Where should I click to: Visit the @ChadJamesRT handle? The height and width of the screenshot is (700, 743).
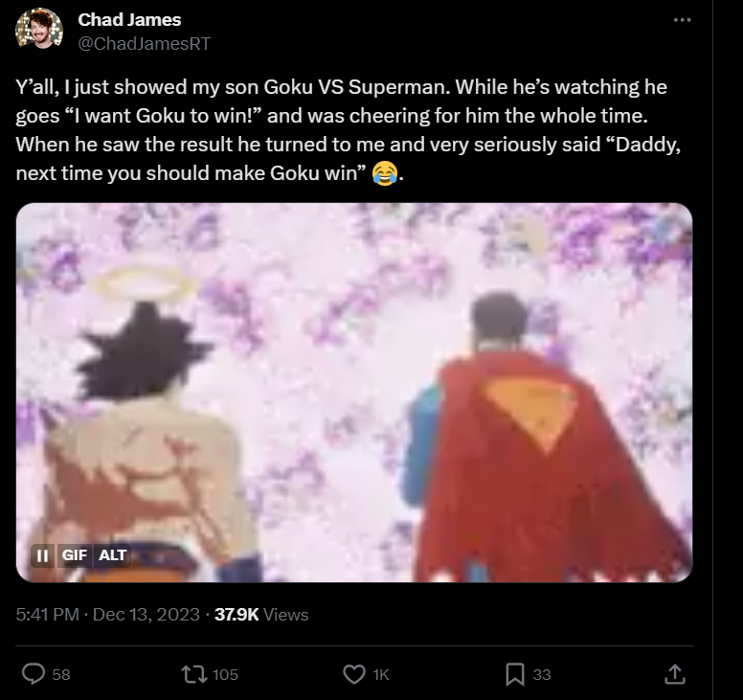144,44
